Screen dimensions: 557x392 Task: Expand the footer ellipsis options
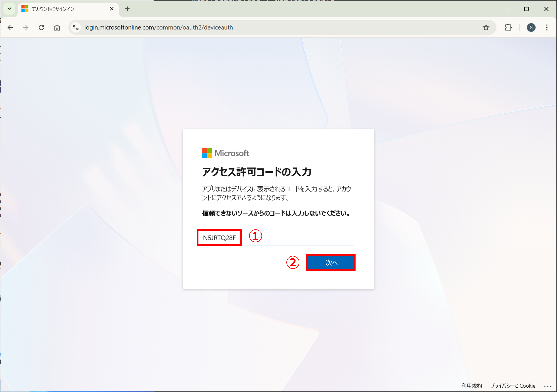[x=548, y=386]
